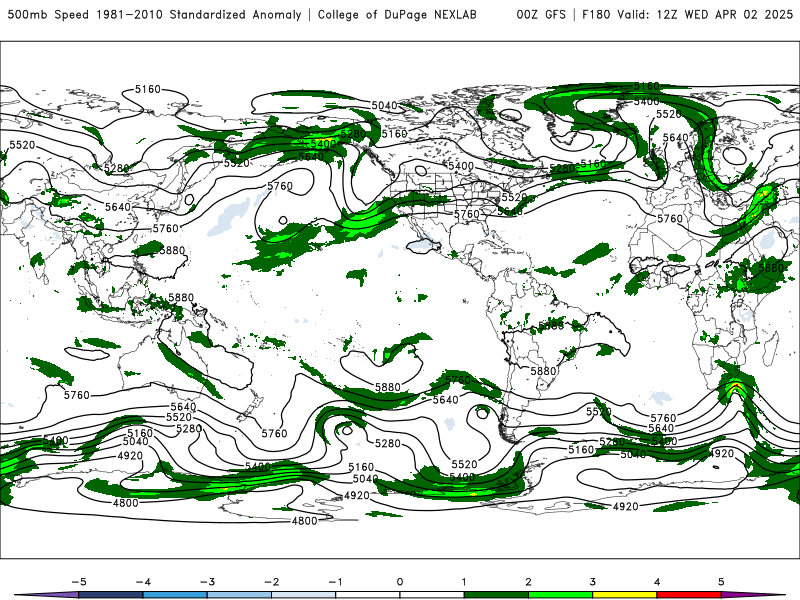Click the '-2' colorbar label
The height and width of the screenshot is (600, 800).
271,582
